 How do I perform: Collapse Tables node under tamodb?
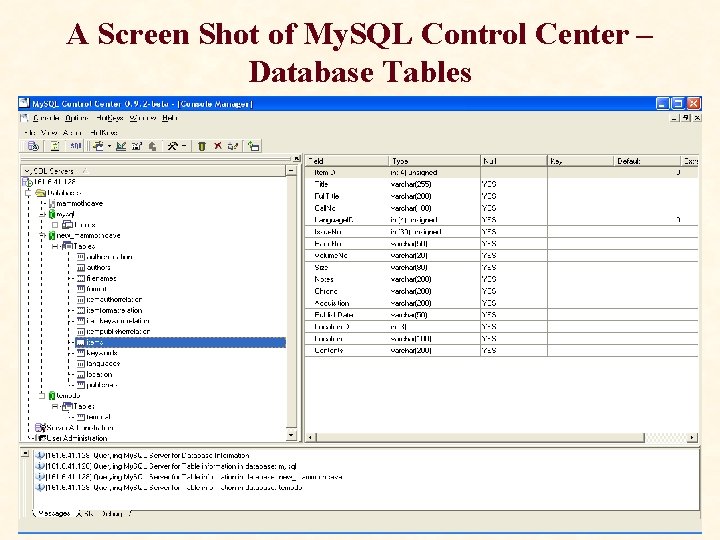pyautogui.click(x=55, y=406)
